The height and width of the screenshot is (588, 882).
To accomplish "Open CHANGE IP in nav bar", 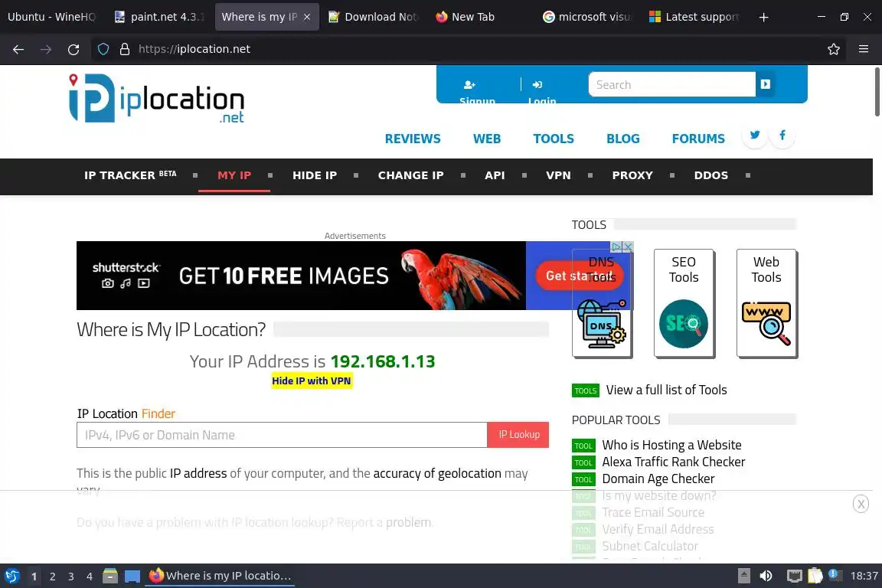I will coord(410,175).
